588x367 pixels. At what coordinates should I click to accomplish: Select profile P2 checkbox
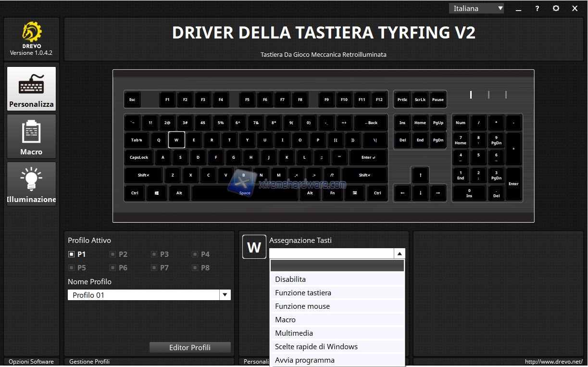(113, 254)
